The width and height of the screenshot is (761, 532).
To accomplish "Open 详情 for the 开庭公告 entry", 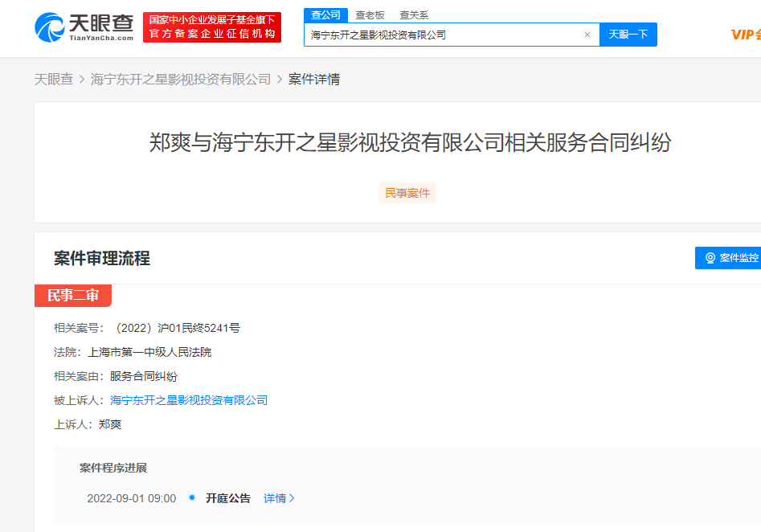I will 279,498.
